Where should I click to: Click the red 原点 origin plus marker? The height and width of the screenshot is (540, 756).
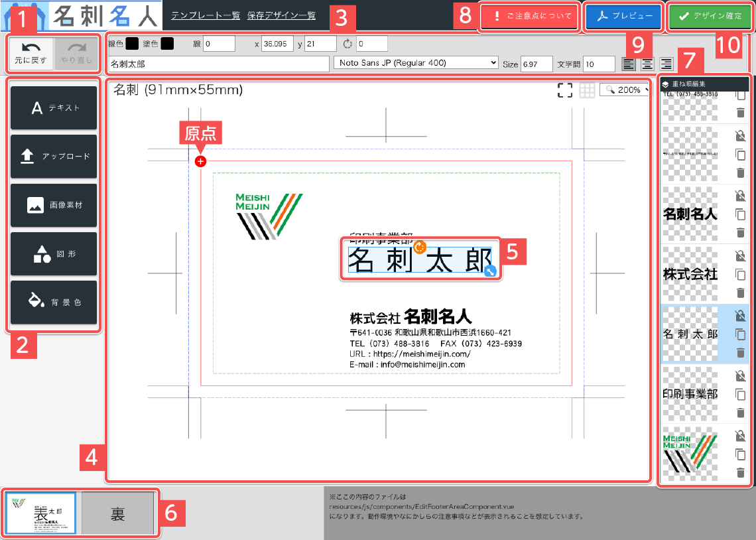coord(200,161)
